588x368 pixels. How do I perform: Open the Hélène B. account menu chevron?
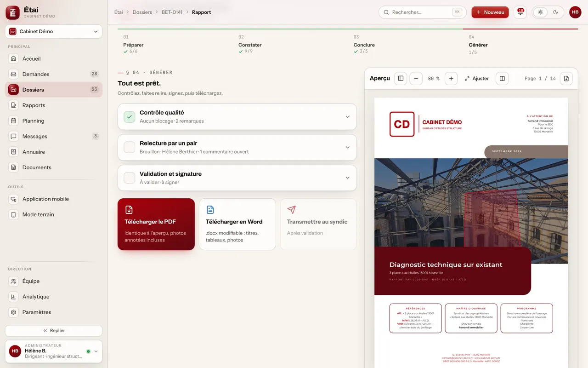tap(96, 351)
